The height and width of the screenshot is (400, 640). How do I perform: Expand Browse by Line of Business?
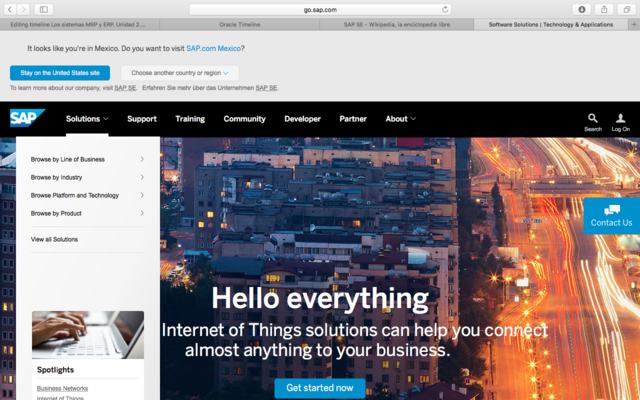point(87,159)
